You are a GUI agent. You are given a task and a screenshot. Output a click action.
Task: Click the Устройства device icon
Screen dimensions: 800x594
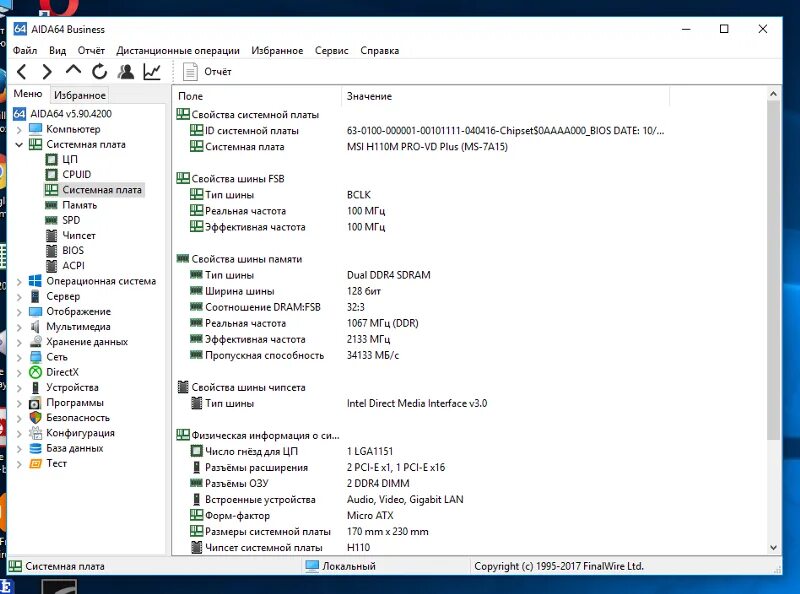click(x=35, y=387)
